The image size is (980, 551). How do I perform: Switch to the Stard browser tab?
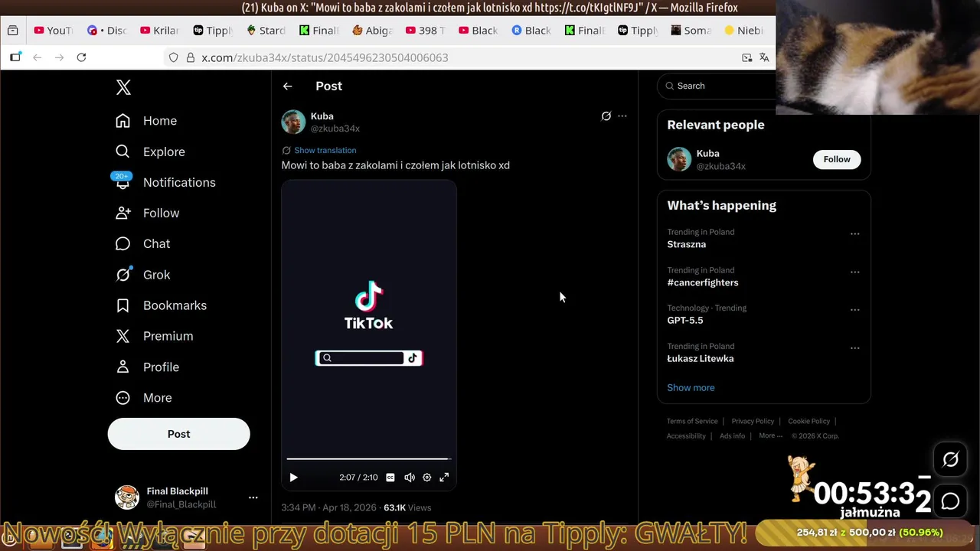[x=265, y=31]
